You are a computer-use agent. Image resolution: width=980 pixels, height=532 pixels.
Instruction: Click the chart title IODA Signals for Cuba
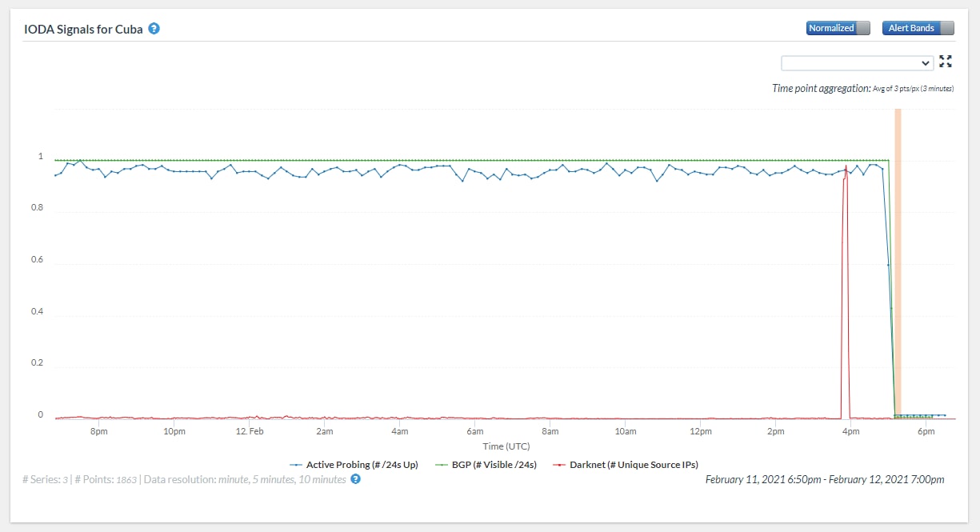tap(83, 29)
